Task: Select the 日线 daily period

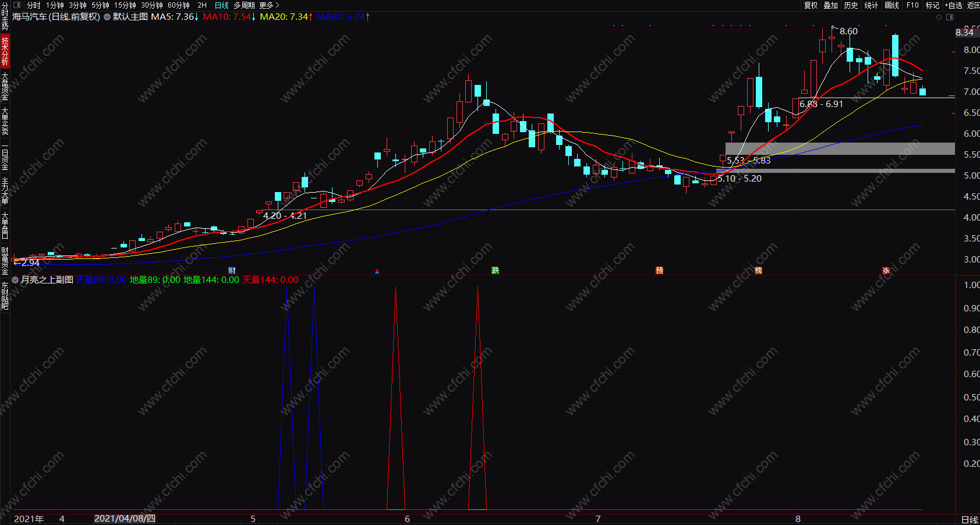Action: click(222, 5)
